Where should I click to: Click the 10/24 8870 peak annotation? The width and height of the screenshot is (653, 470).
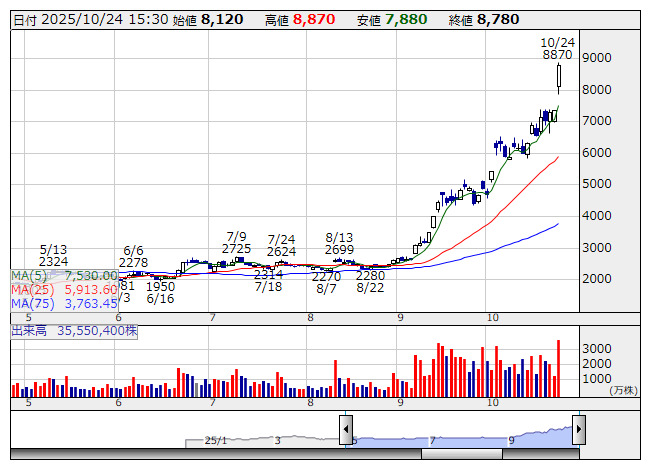click(557, 49)
